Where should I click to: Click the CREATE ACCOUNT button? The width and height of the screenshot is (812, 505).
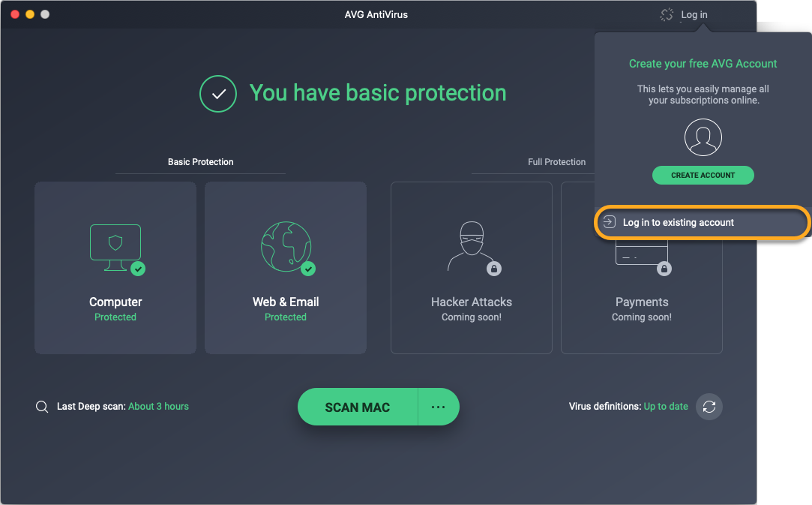[703, 176]
